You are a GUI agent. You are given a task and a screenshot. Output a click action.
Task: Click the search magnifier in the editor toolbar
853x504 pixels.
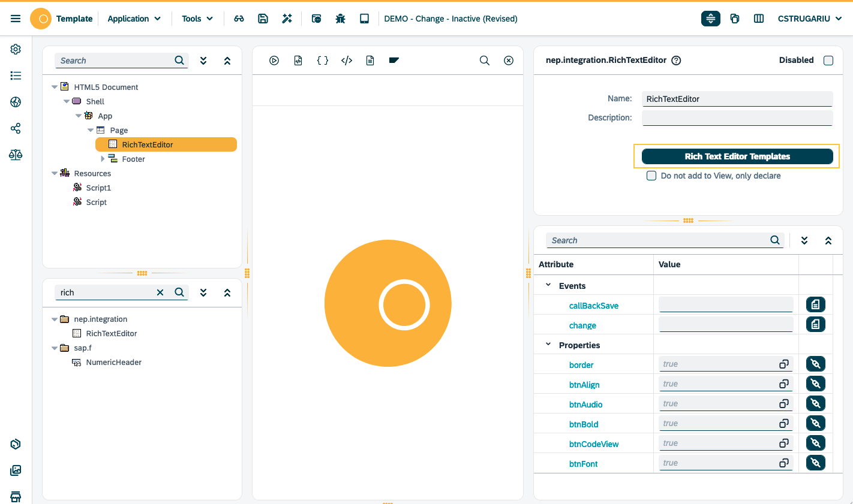click(484, 60)
